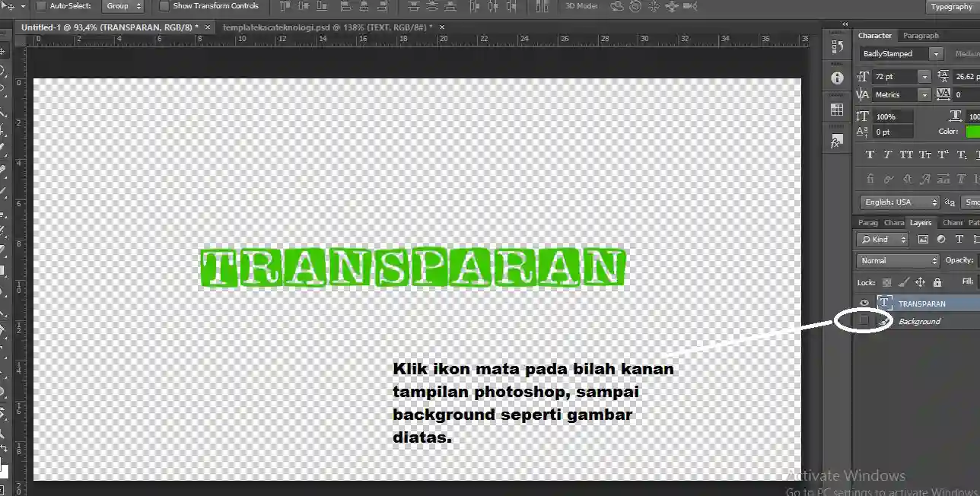Hide the TRANSPARAN layer eye
Screen dimensions: 980x496
(x=864, y=304)
